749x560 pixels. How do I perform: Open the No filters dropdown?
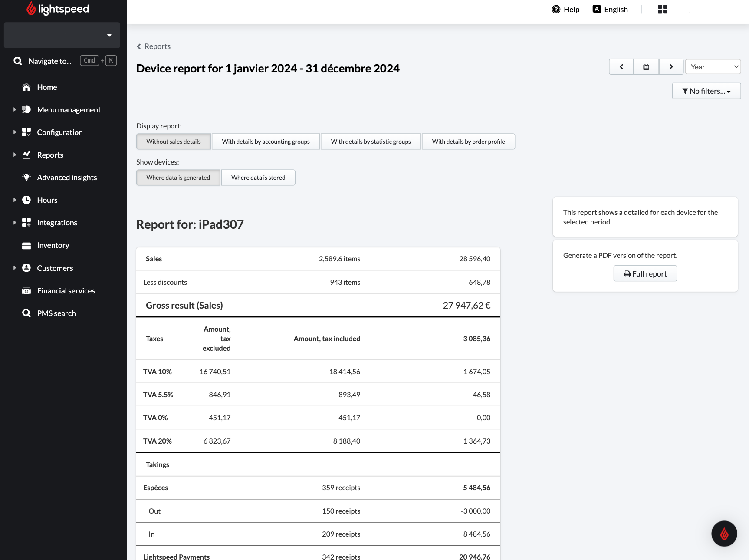pyautogui.click(x=706, y=91)
